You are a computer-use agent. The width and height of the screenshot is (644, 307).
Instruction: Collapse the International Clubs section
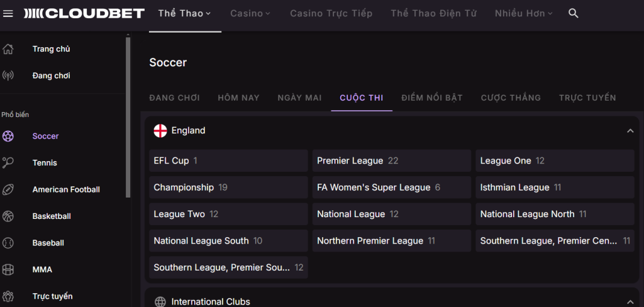630,302
